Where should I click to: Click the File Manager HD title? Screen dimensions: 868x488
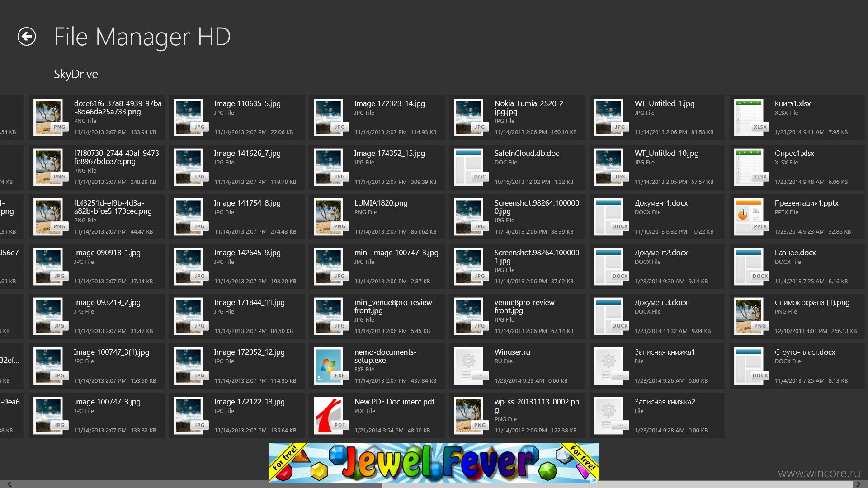click(142, 37)
